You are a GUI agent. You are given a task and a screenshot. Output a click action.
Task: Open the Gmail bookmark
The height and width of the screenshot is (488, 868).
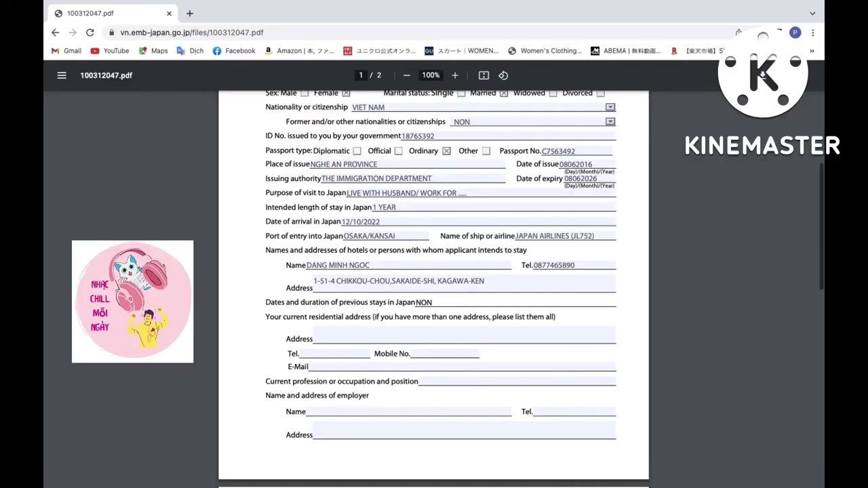[66, 51]
